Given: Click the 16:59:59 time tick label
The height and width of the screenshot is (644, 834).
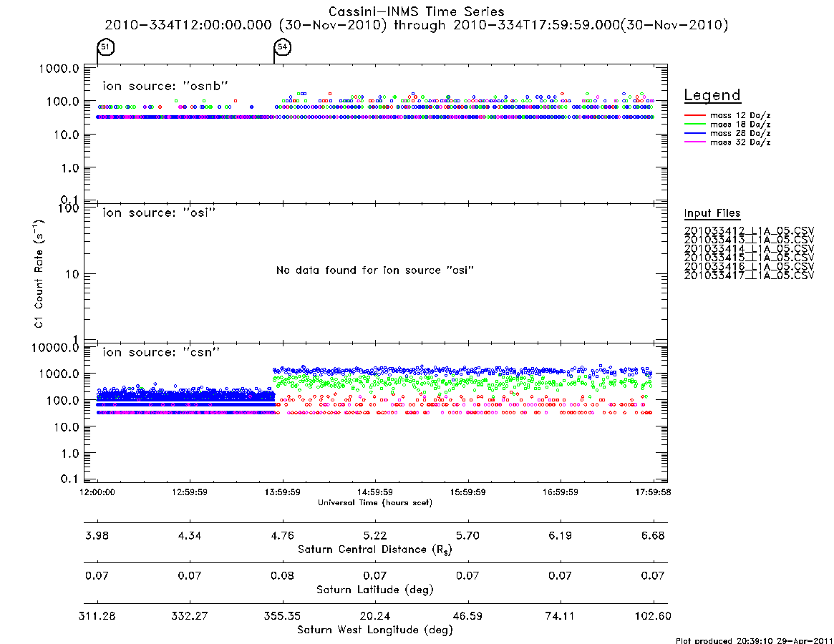Looking at the screenshot, I should [x=560, y=492].
